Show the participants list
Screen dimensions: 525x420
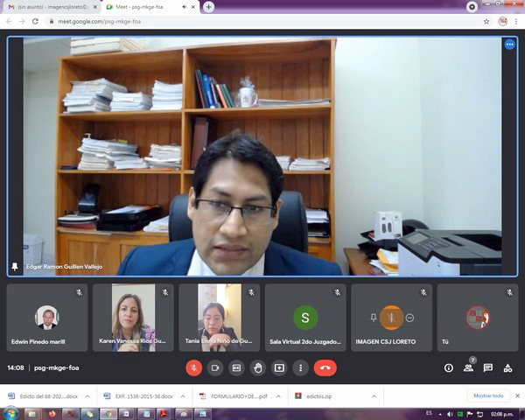469,367
